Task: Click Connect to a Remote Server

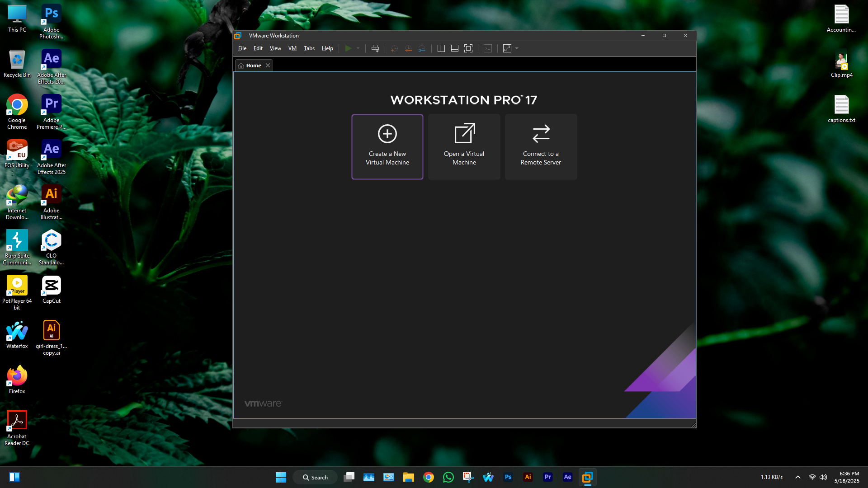Action: 541,147
